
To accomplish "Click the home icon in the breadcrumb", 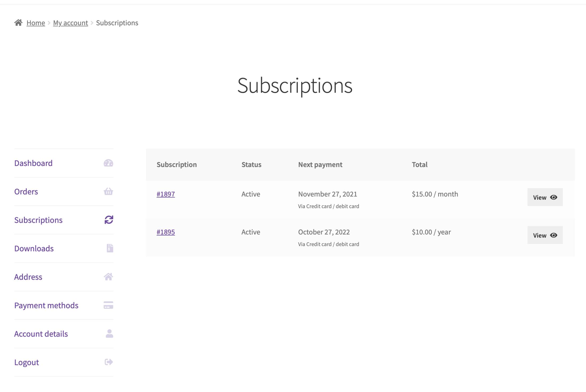I will click(x=18, y=22).
